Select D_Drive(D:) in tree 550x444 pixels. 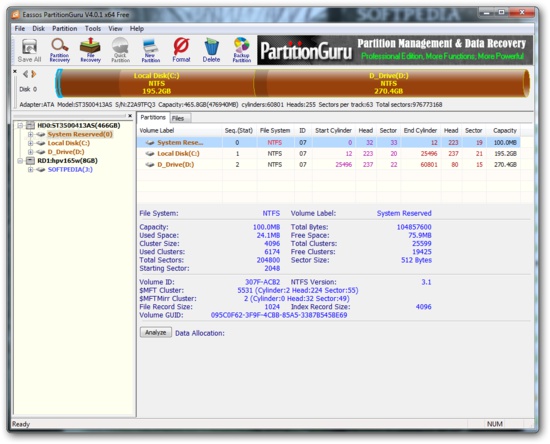point(66,152)
